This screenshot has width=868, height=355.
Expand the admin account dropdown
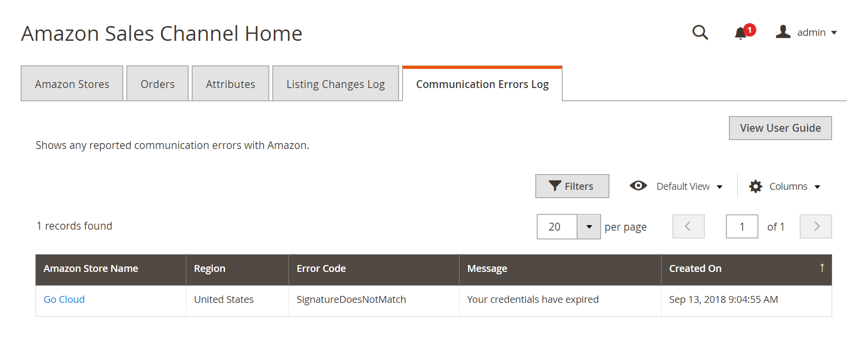point(834,33)
